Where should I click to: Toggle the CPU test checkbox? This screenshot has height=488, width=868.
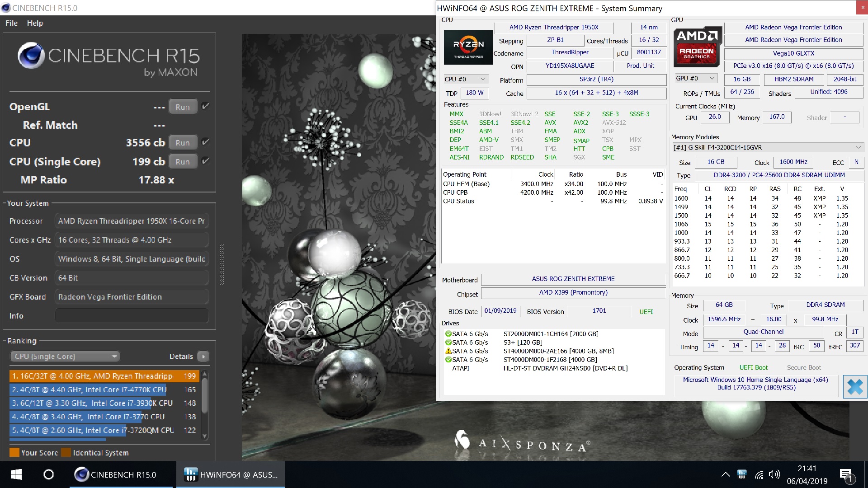click(x=206, y=142)
